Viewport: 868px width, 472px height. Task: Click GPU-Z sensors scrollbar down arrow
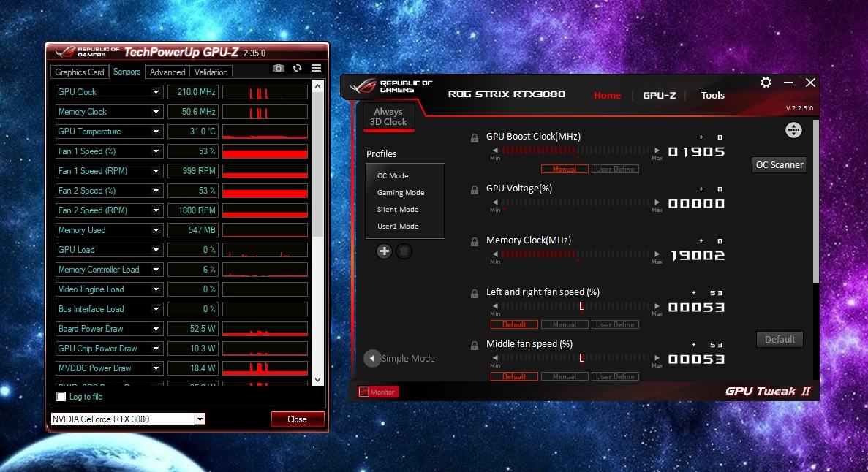click(317, 380)
